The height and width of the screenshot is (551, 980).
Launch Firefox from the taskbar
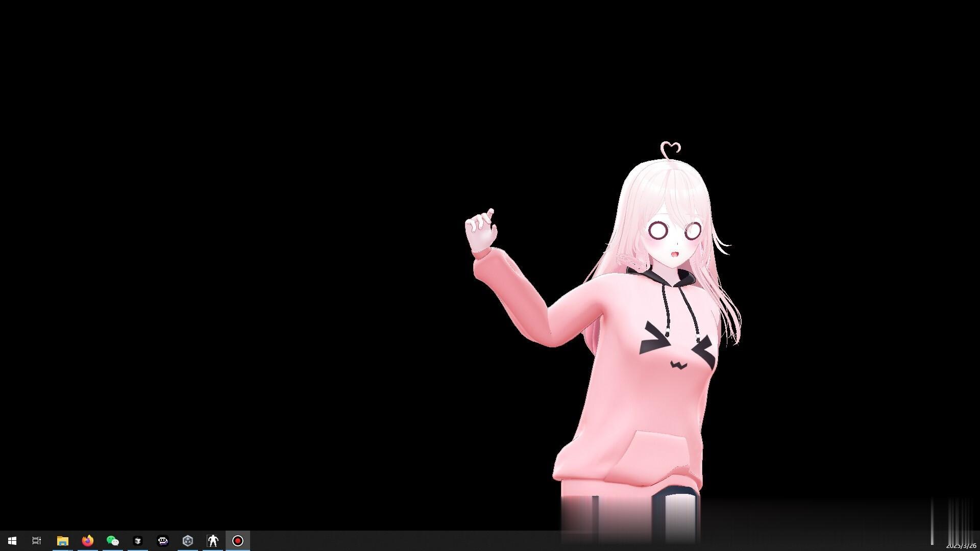pos(88,541)
